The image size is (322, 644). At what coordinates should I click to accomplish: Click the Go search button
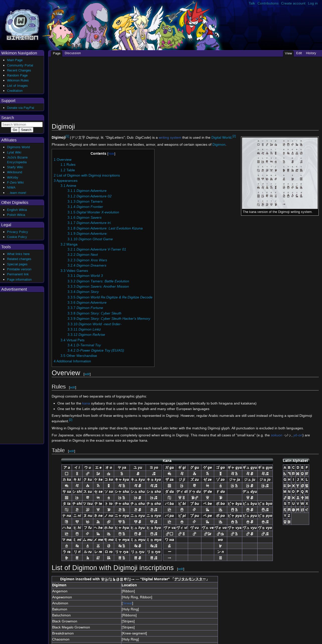coord(15,130)
